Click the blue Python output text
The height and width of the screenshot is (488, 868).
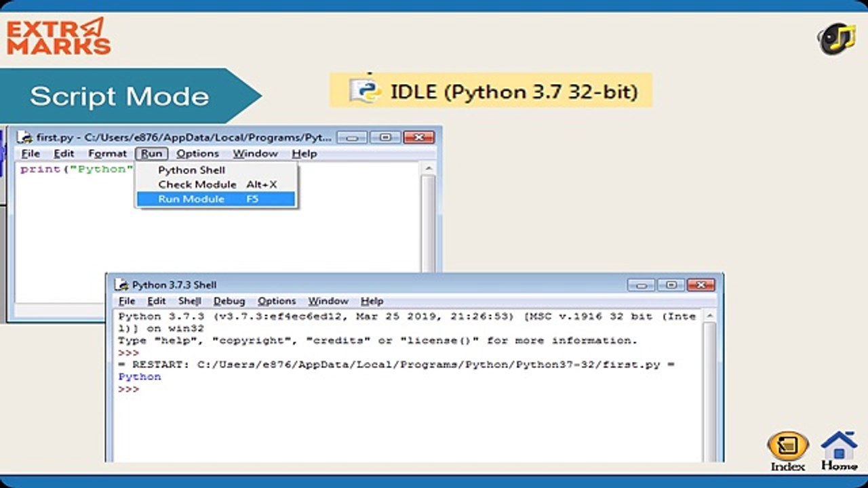coord(140,377)
